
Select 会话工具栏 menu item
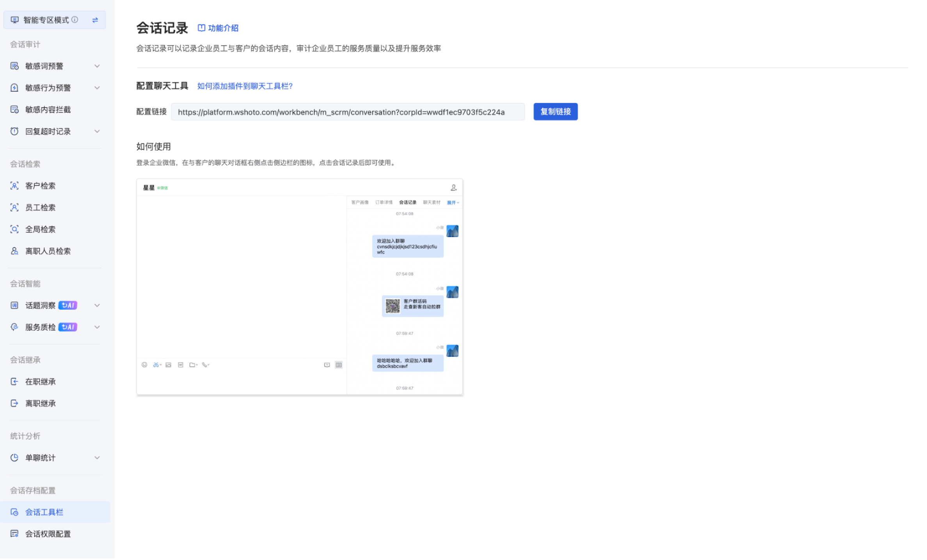tap(55, 513)
